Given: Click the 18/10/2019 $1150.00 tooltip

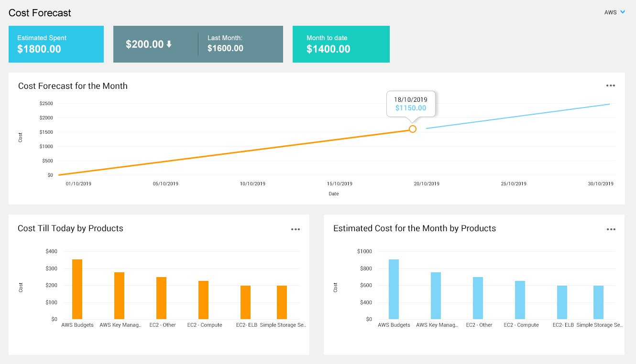Looking at the screenshot, I should click(x=411, y=104).
